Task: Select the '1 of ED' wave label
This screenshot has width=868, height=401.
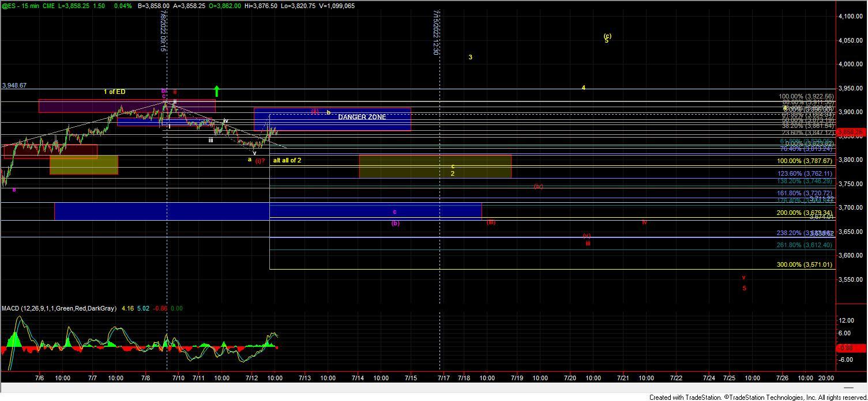Action: tap(114, 92)
